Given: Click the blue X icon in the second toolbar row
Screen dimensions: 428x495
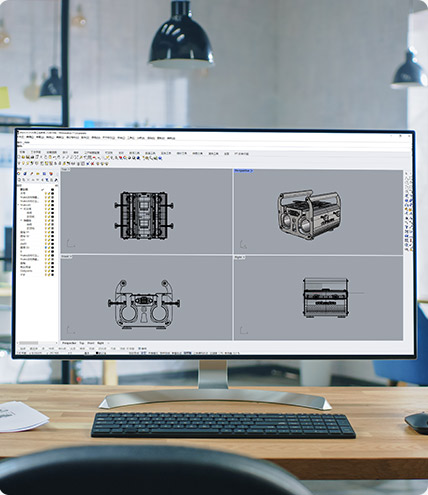Looking at the screenshot, I should 88,163.
